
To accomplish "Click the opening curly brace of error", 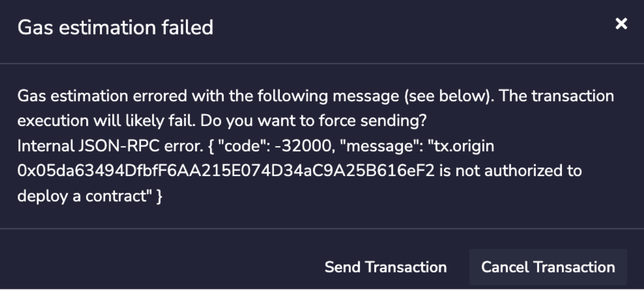I will click(212, 146).
